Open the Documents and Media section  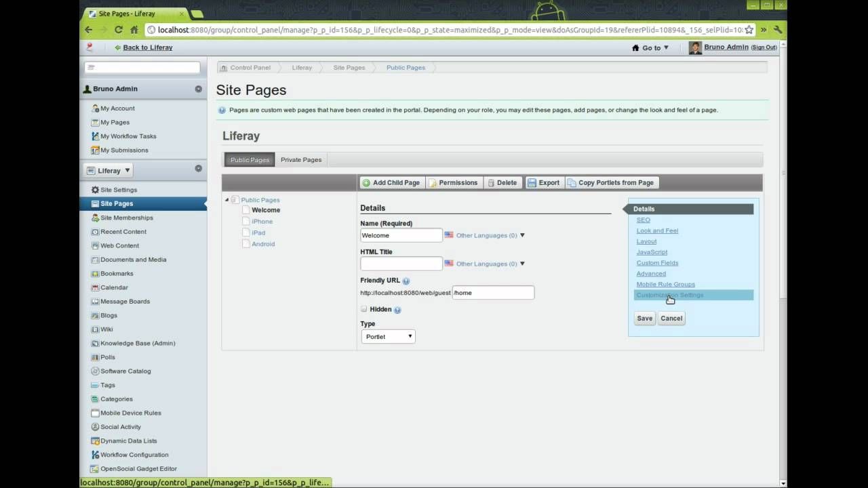[133, 259]
